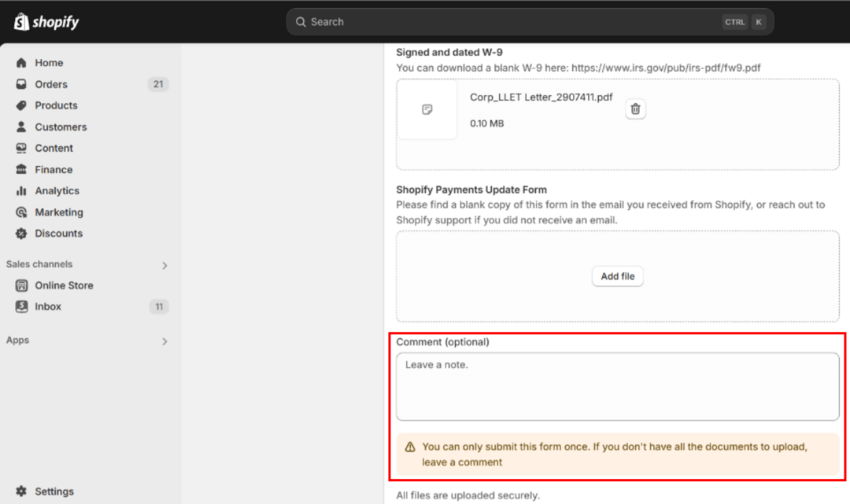Click the Finance bank icon

(21, 169)
